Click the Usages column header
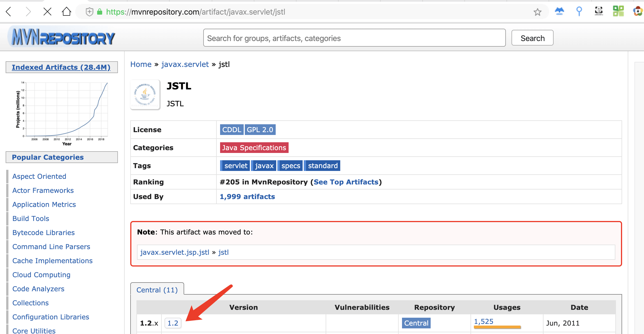Screen dimensions: 644x334 (507, 307)
